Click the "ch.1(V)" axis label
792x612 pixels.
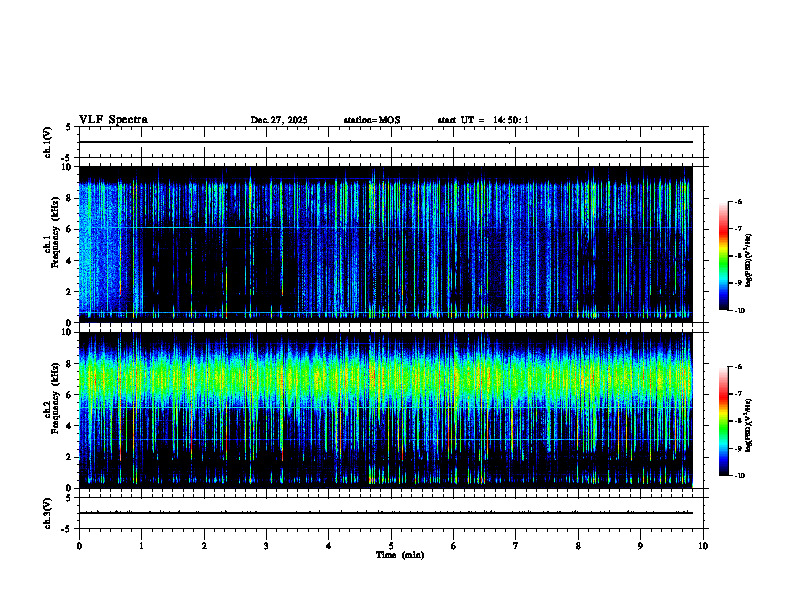[47, 142]
